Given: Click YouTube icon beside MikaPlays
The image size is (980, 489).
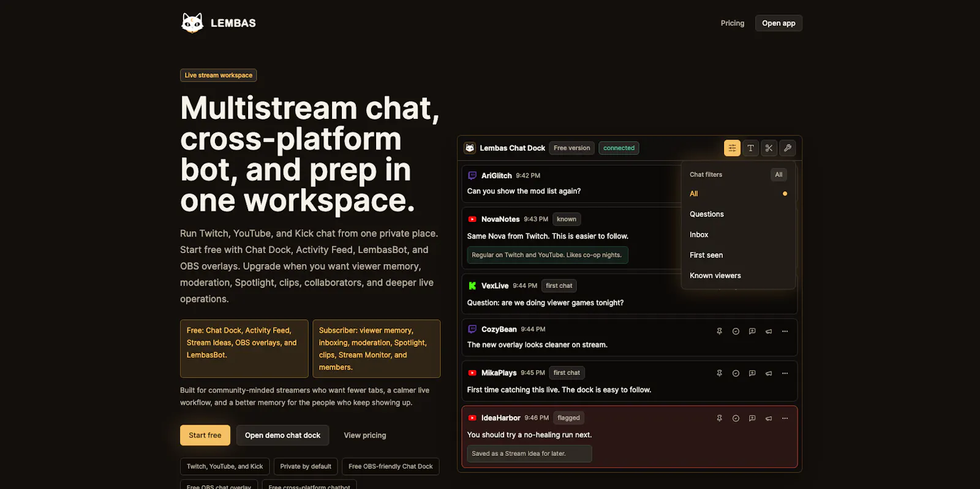Looking at the screenshot, I should [x=472, y=373].
